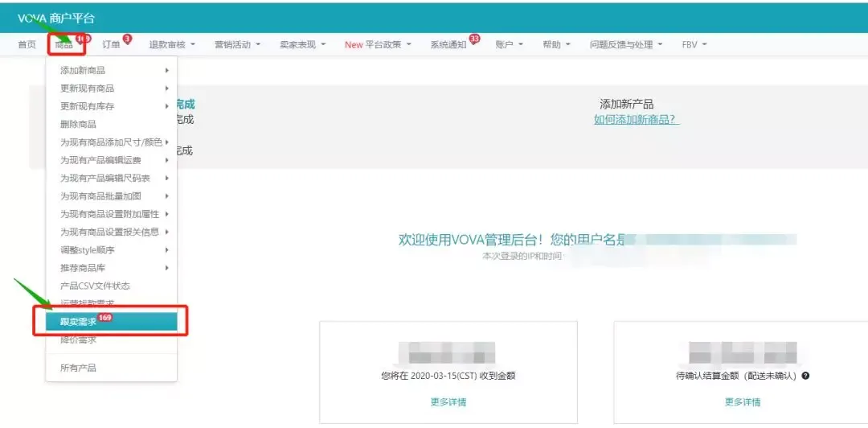Image resolution: width=868 pixels, height=428 pixels.
Task: Select 删除商品 from the menu
Action: [x=111, y=124]
